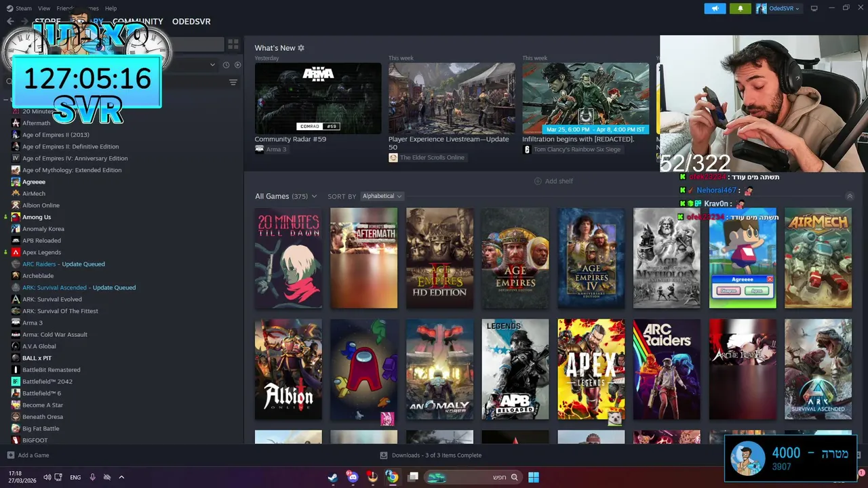
Task: Open Age of Empires II HD Edition cover
Action: pos(439,258)
